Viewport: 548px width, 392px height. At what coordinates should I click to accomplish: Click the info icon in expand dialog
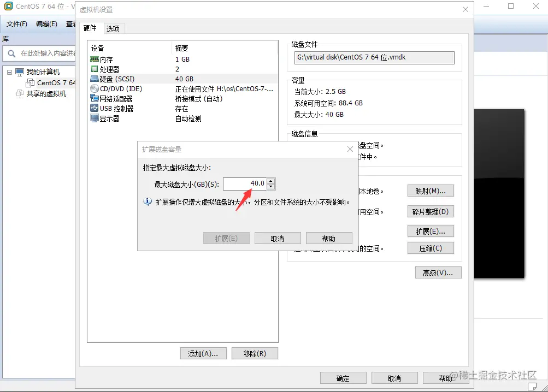148,201
